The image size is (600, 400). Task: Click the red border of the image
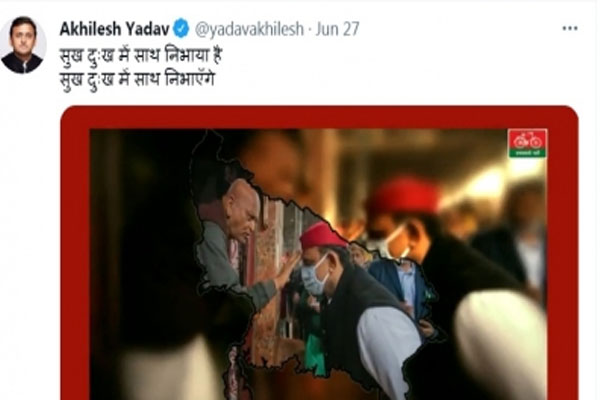pos(319,117)
